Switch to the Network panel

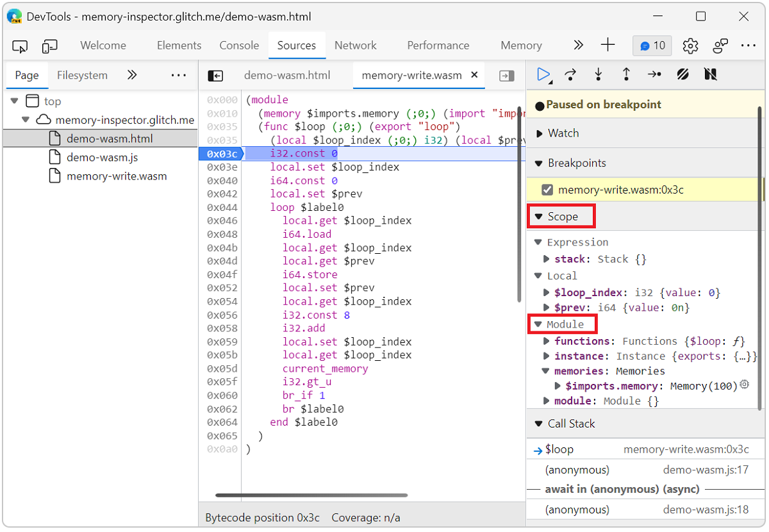pos(355,46)
